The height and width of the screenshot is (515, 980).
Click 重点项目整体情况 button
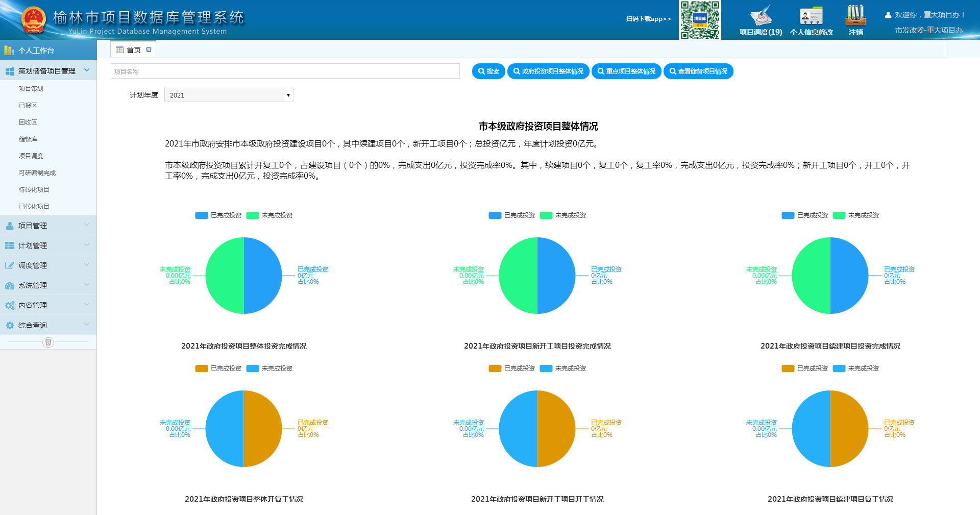626,71
